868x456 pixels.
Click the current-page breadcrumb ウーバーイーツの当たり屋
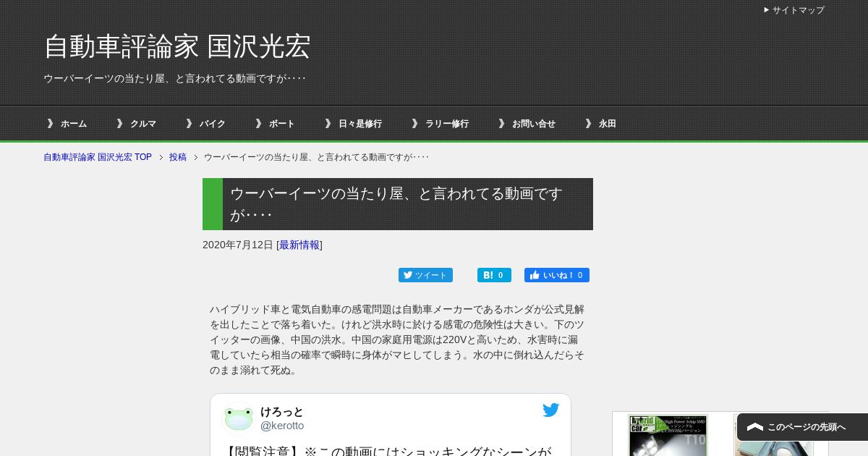tap(317, 157)
